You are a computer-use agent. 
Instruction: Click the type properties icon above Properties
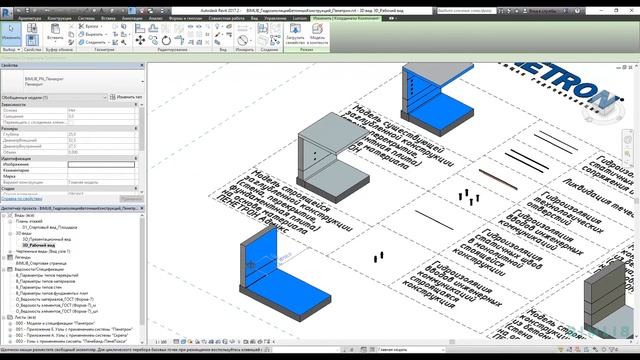tap(32, 28)
